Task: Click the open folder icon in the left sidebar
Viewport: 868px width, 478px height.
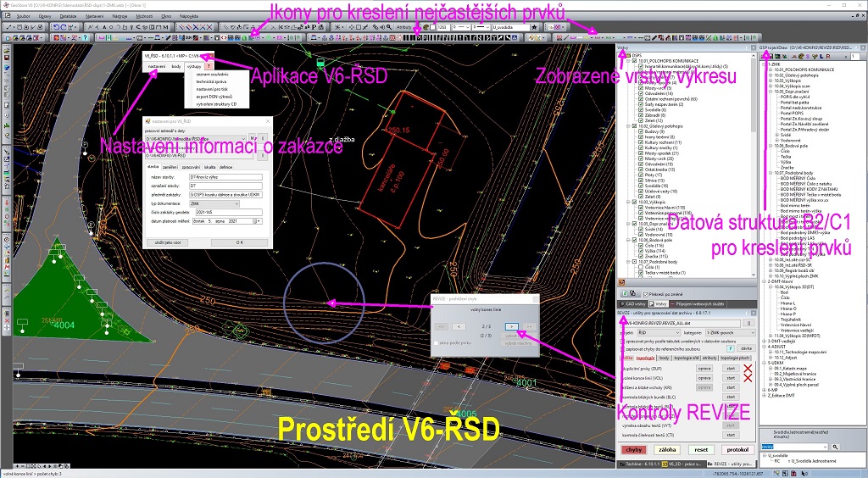Action: click(7, 50)
